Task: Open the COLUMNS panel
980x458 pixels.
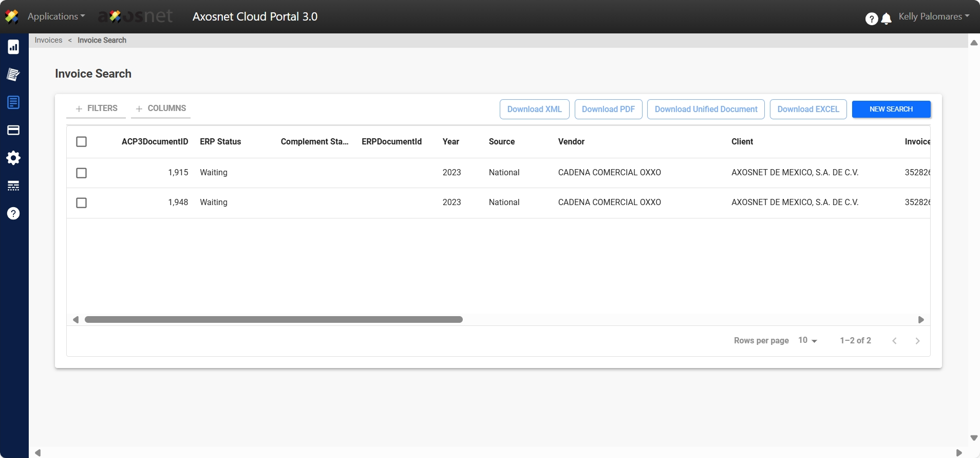Action: (x=161, y=108)
